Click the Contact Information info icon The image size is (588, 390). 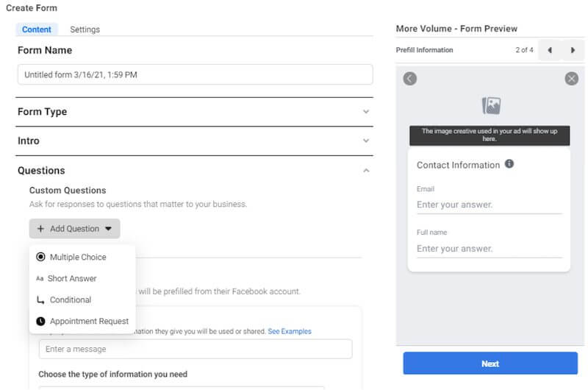(509, 164)
